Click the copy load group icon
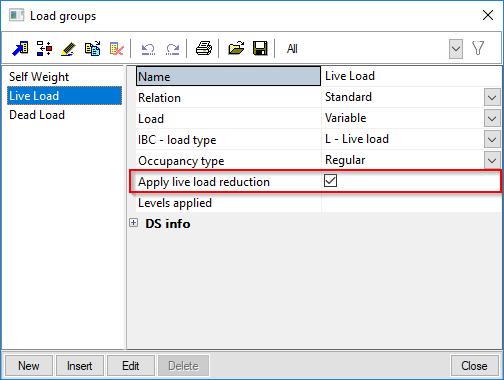The width and height of the screenshot is (504, 380). tap(92, 49)
